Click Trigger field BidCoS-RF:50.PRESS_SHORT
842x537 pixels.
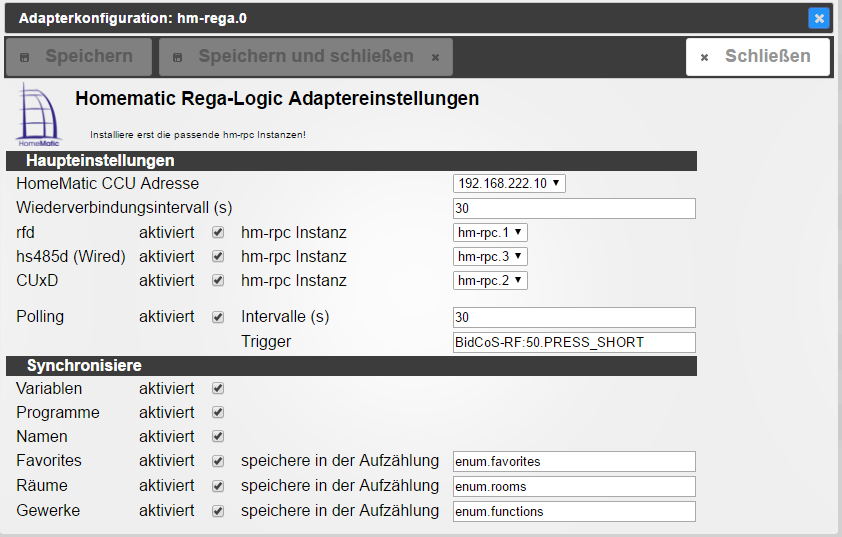[574, 343]
